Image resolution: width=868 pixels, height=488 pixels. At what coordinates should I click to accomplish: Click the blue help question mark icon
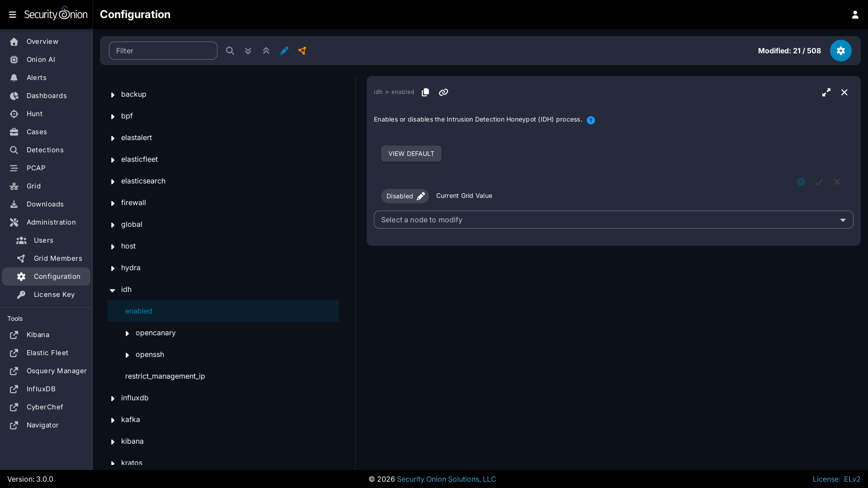tap(590, 120)
